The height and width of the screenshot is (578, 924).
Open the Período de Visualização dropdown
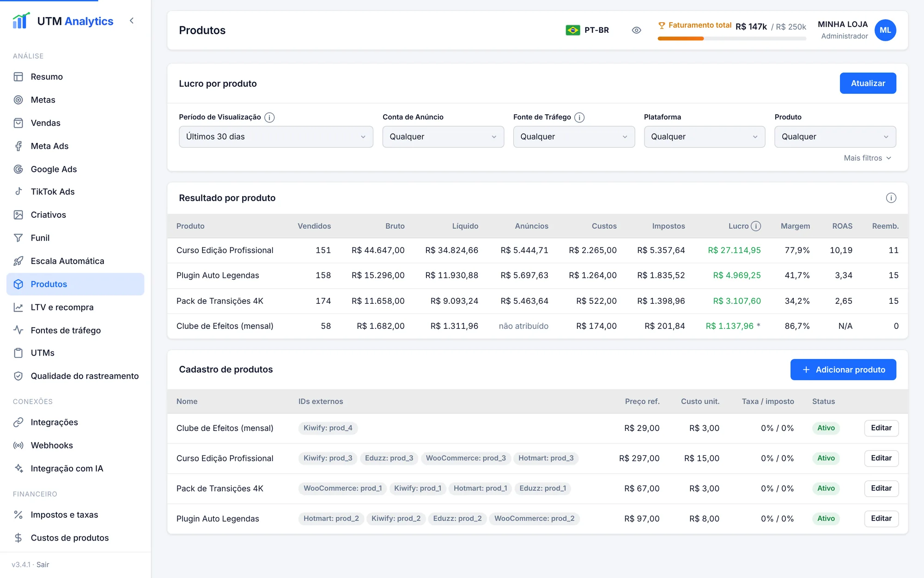tap(276, 137)
